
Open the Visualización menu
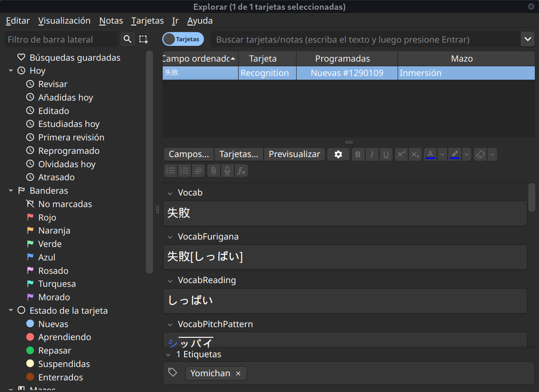[x=64, y=21]
